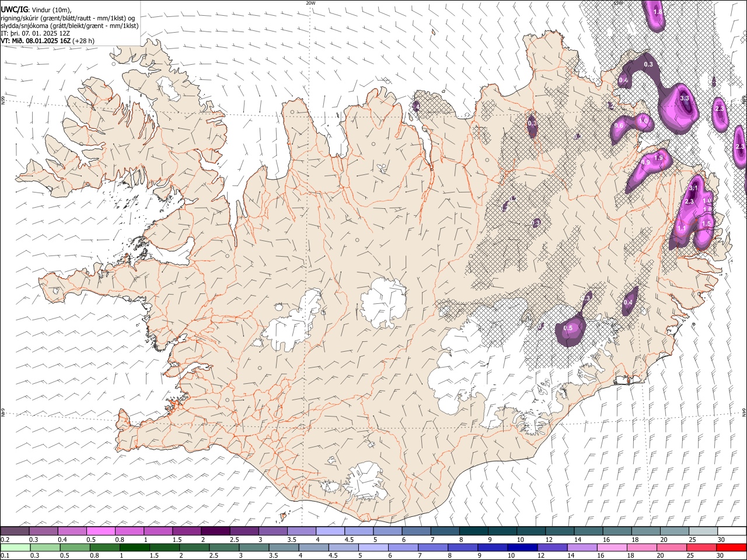The height and width of the screenshot is (560, 747).
Task: Click the UWC/IG title text
Action: pos(13,9)
